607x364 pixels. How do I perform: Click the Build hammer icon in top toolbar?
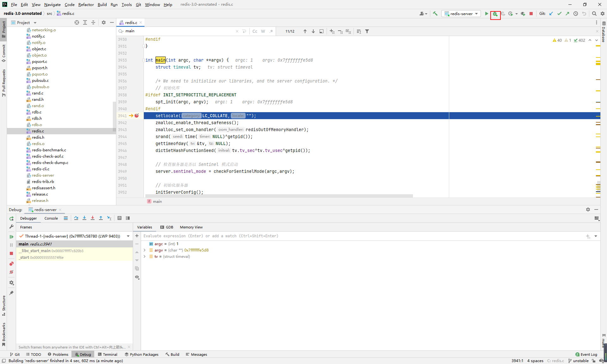coord(435,14)
